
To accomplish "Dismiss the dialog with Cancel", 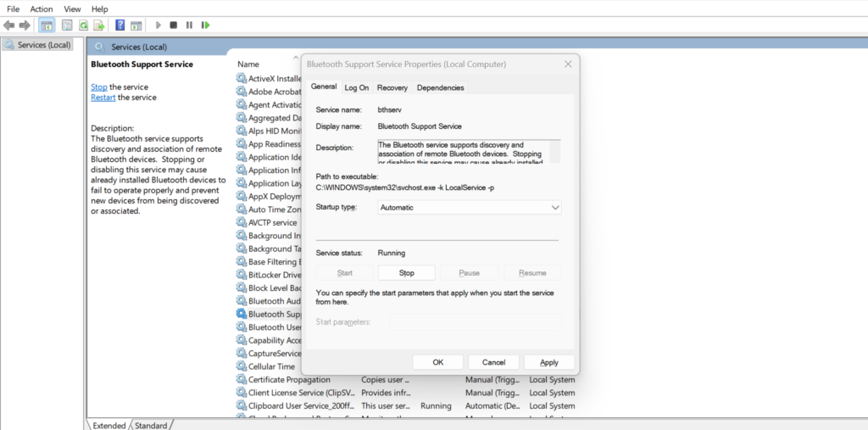I will point(493,362).
